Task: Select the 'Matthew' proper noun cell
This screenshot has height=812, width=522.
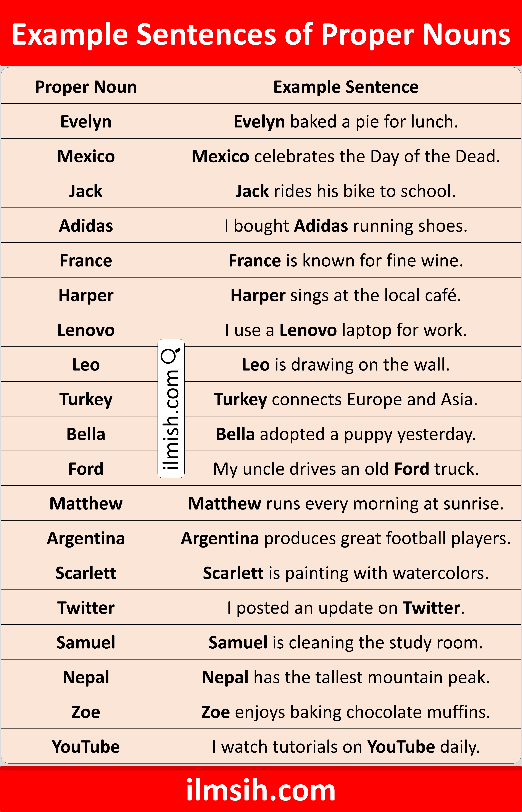Action: [86, 503]
